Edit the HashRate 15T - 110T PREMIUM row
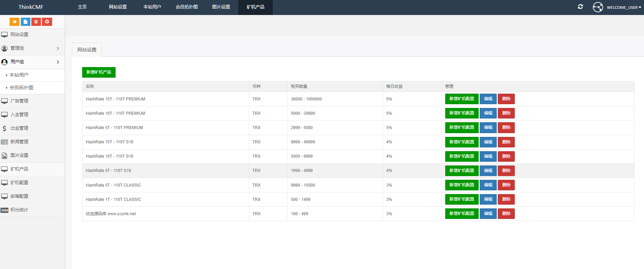The image size is (644, 269). click(x=488, y=99)
